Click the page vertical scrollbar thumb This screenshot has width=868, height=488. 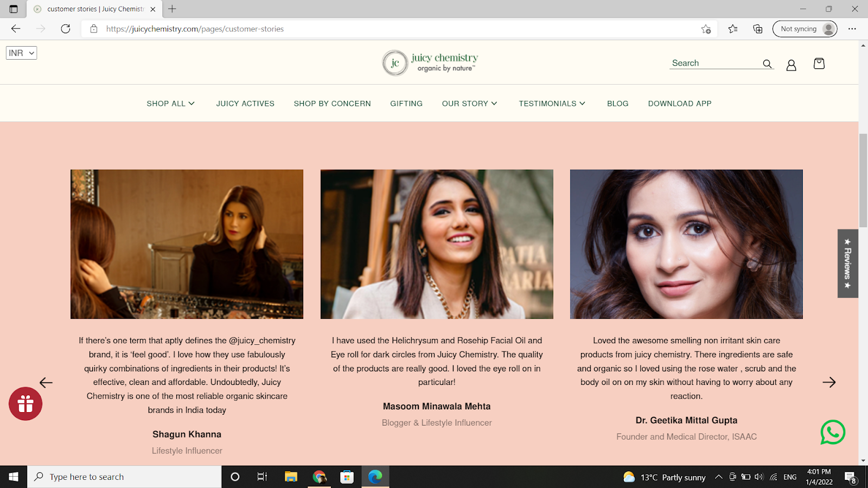(x=863, y=181)
